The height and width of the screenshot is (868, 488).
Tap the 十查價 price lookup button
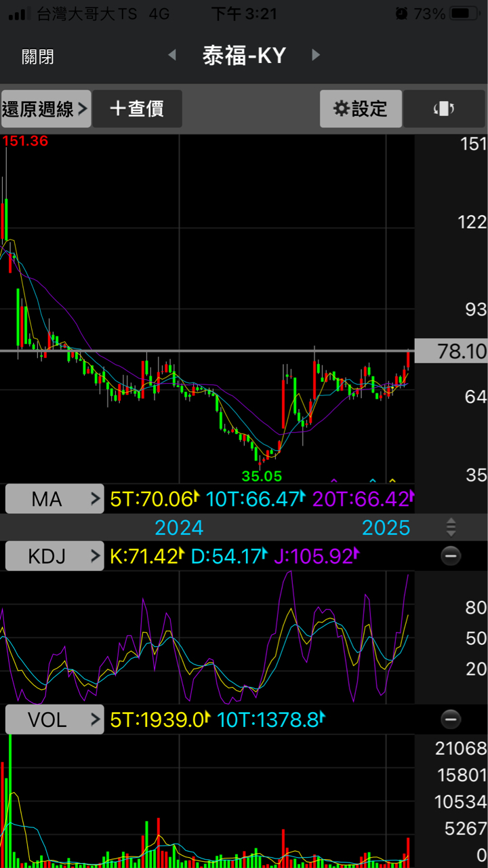click(138, 108)
